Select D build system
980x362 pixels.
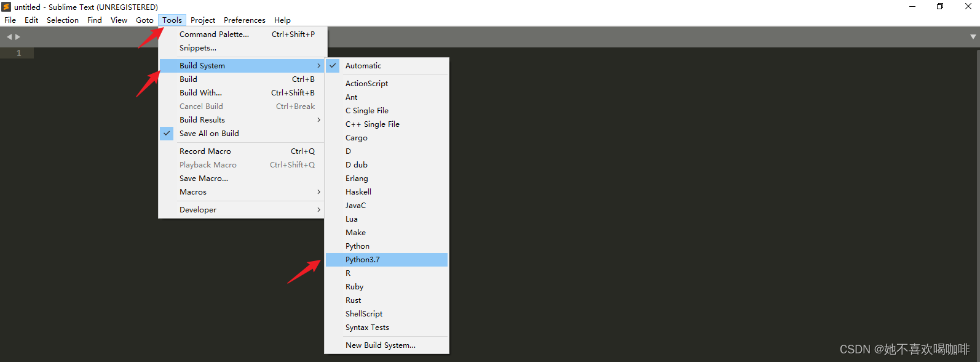point(387,151)
